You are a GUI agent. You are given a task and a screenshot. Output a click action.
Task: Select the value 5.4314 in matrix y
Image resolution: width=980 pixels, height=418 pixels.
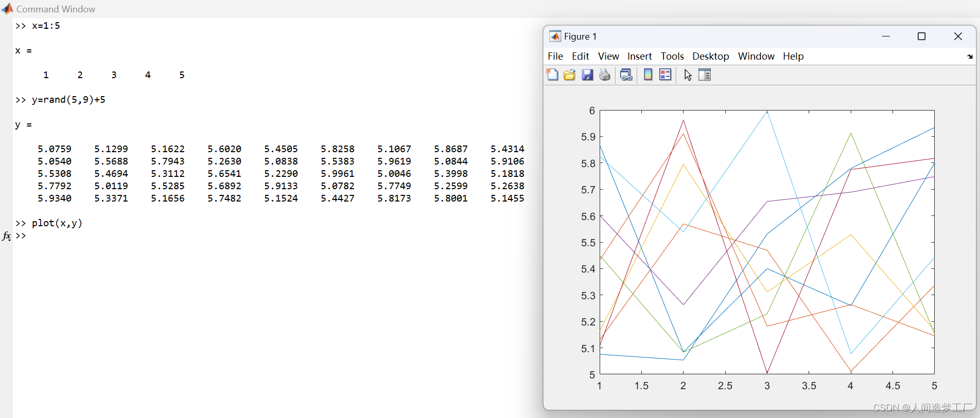[507, 149]
